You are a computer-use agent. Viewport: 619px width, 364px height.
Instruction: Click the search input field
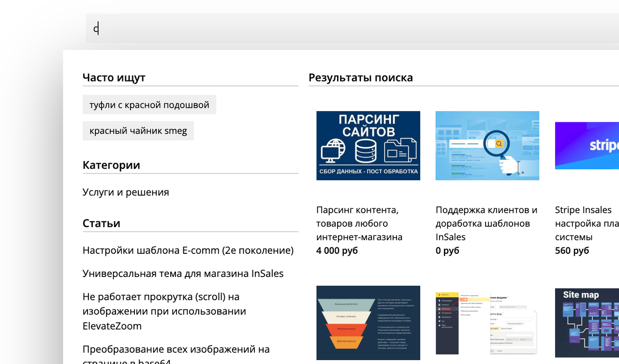point(352,29)
